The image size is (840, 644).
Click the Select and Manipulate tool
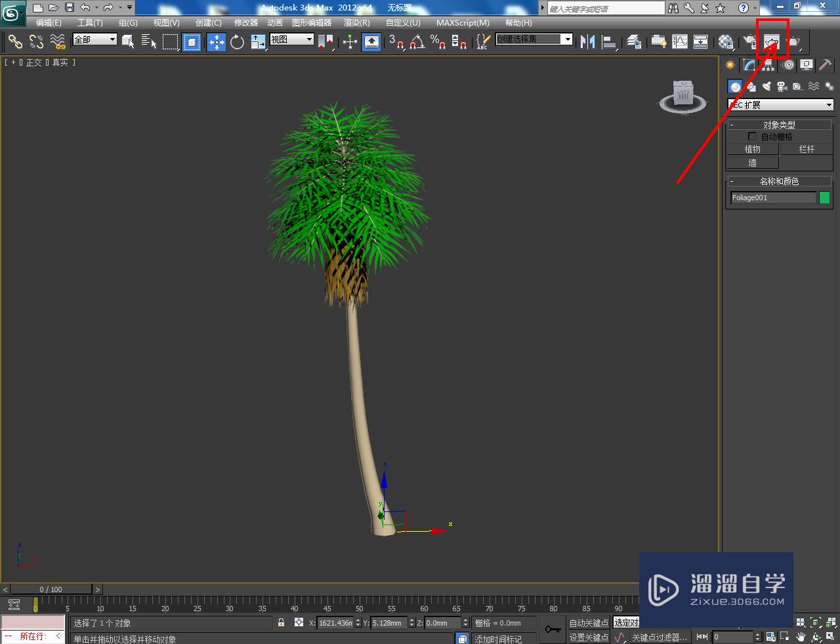(x=350, y=42)
